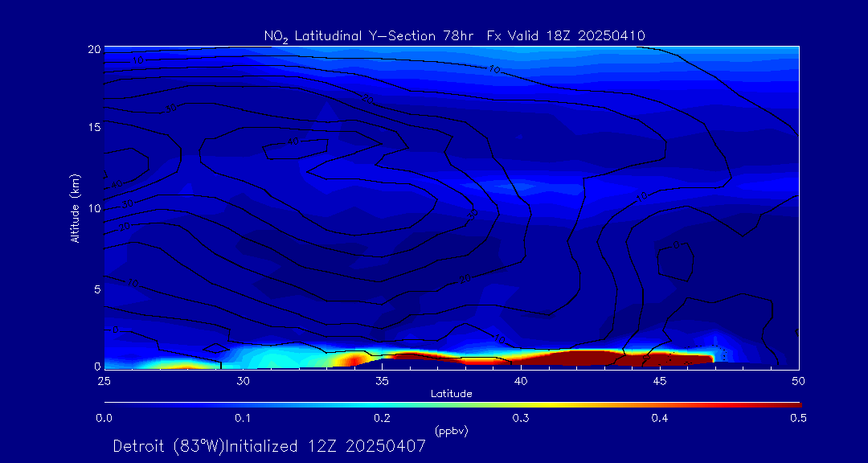Click the '(ppbv)' units label

pos(452,432)
